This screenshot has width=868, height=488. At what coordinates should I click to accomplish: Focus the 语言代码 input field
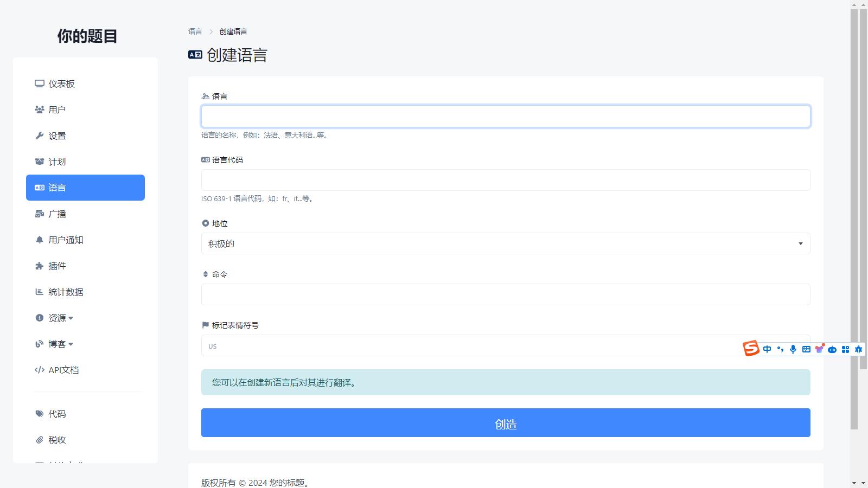(x=505, y=180)
